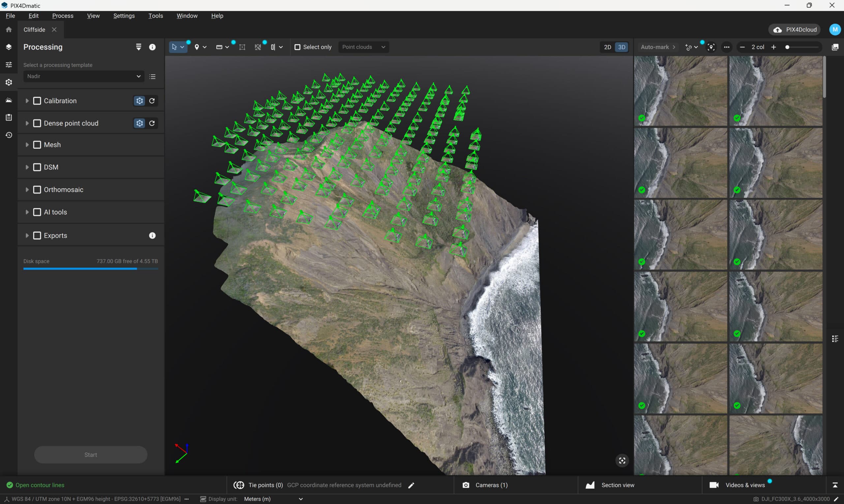Image resolution: width=844 pixels, height=504 pixels.
Task: Expand the Orthomosaic step
Action: pyautogui.click(x=27, y=190)
